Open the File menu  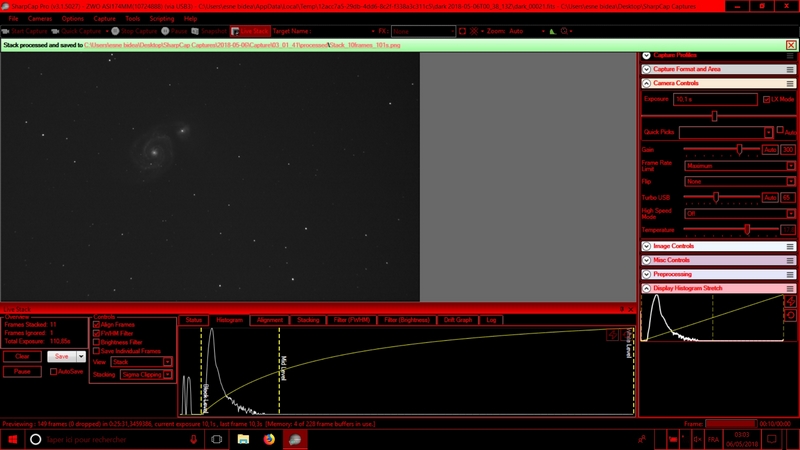point(13,18)
